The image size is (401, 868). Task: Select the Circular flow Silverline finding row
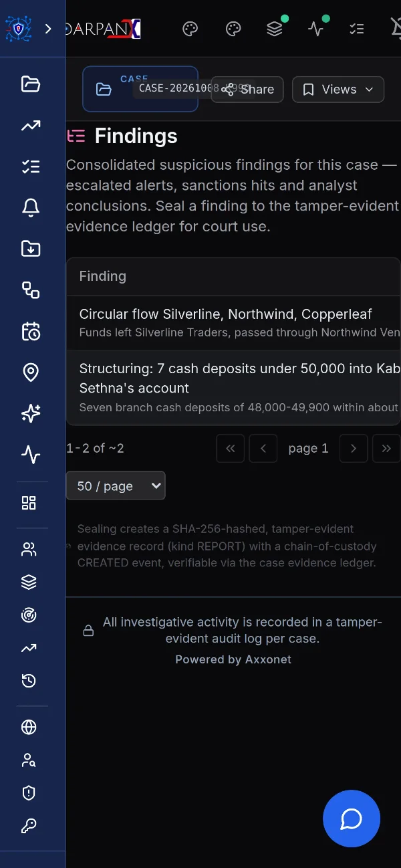point(233,323)
